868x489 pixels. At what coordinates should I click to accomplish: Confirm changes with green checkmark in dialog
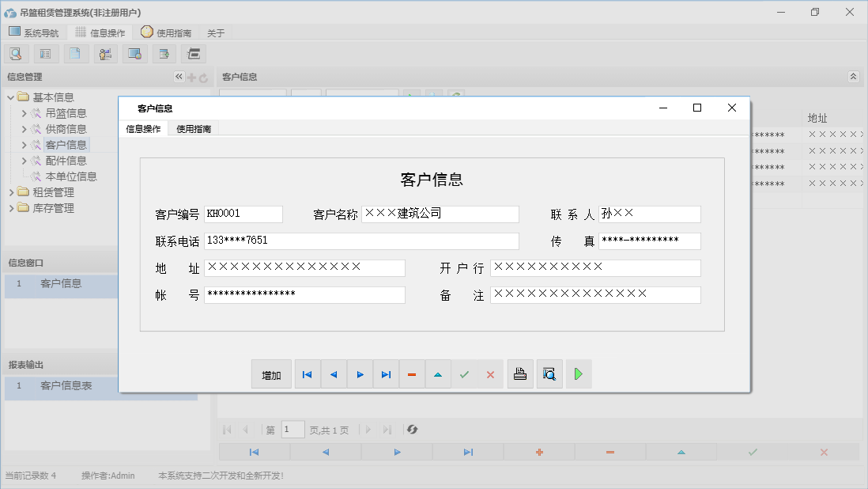[x=464, y=374]
